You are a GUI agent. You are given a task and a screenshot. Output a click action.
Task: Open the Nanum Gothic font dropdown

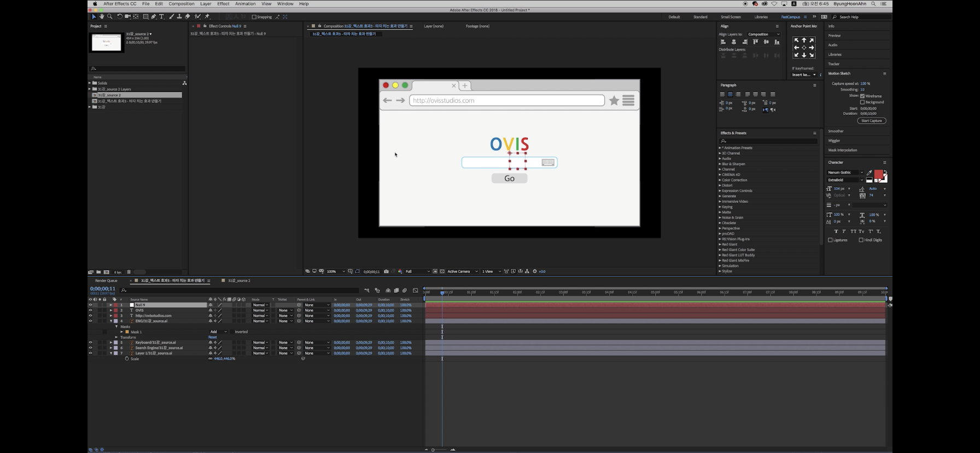pos(845,172)
